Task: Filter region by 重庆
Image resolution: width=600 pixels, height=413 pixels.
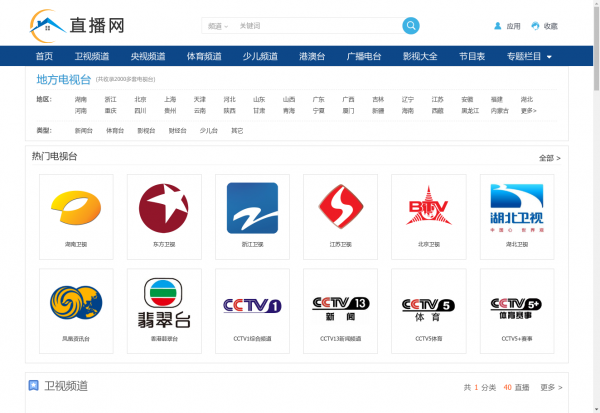Action: pyautogui.click(x=111, y=111)
